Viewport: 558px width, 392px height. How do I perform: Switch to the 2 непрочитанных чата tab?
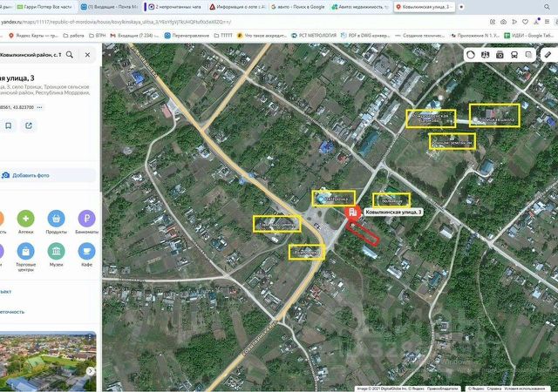click(175, 7)
